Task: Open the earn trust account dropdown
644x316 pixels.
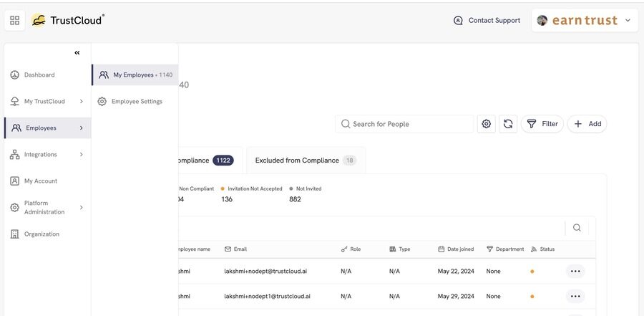Action: point(585,20)
